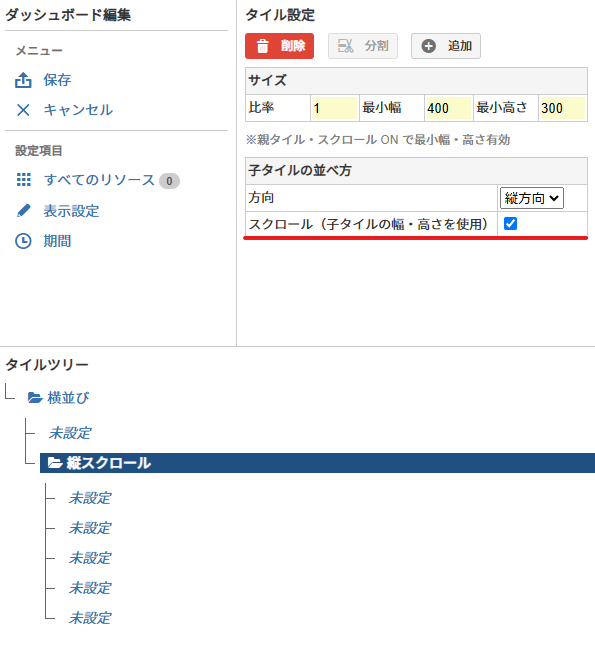Select 未設定 tile directly under 横並び
Image resolution: width=595 pixels, height=653 pixels.
tap(70, 433)
